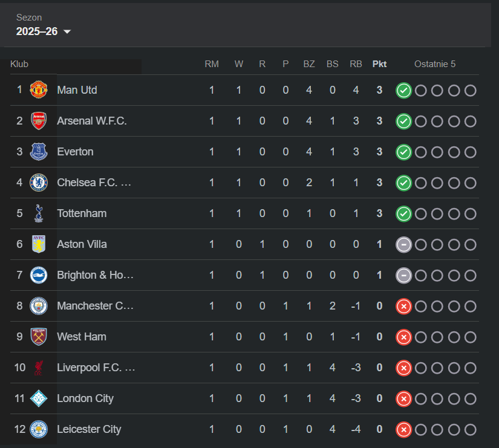Click Leicester City's red loss indicator
The image size is (499, 448).
403,430
